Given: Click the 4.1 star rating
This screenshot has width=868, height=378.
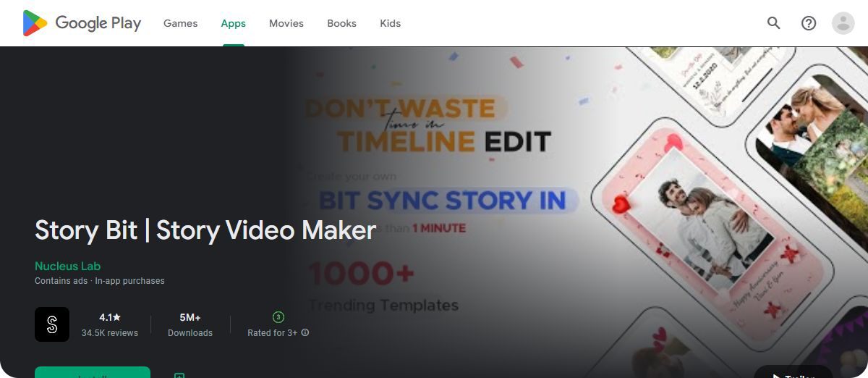Looking at the screenshot, I should click(110, 317).
